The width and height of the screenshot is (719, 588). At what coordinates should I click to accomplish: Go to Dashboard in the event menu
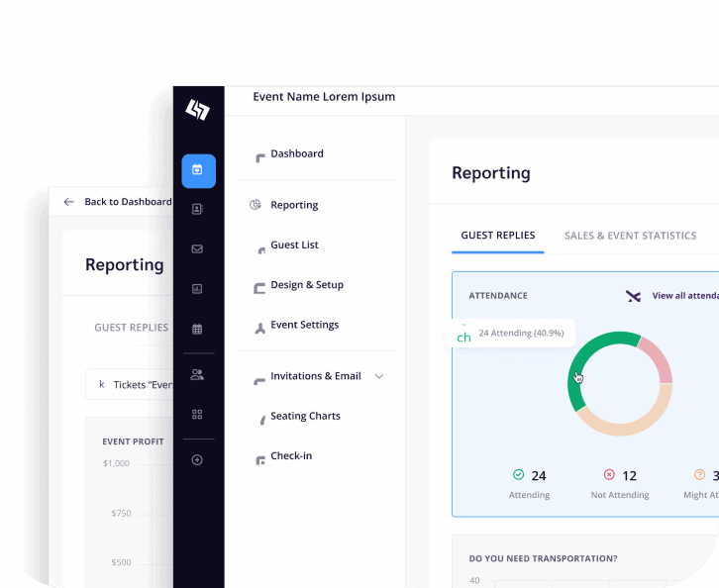coord(296,154)
